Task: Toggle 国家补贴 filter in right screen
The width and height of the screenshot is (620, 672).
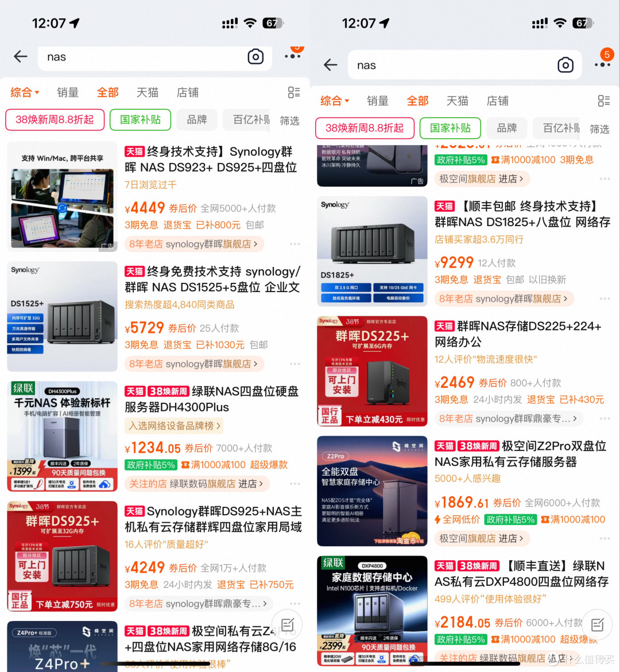Action: [x=450, y=128]
